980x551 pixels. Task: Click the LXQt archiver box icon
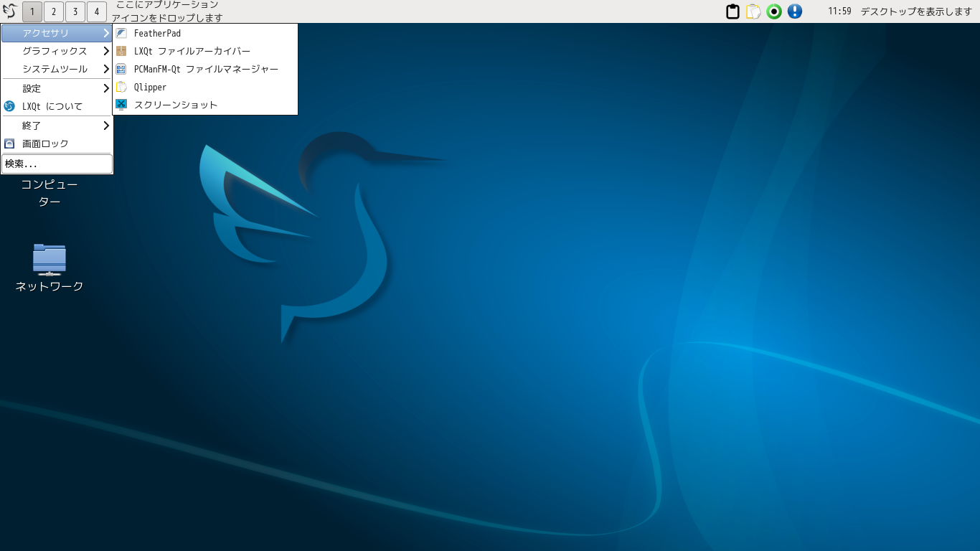pos(121,51)
